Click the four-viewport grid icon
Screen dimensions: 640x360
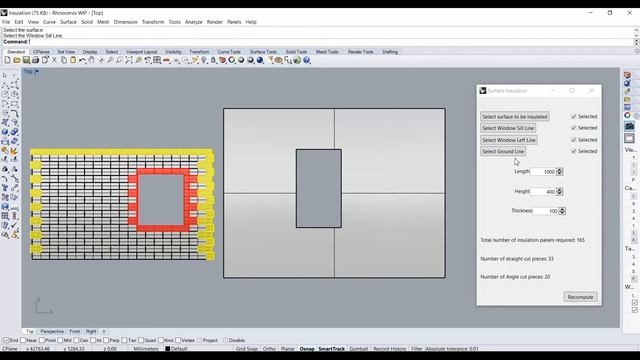point(157,60)
